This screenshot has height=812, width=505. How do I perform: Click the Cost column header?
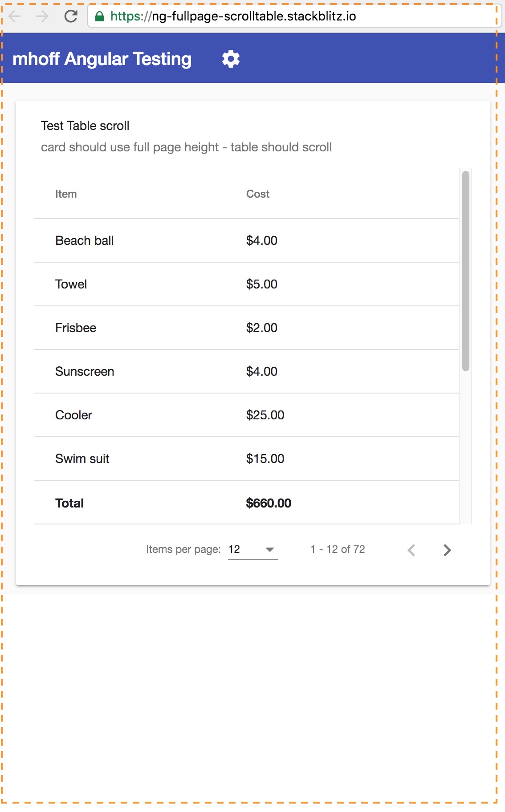coord(258,194)
